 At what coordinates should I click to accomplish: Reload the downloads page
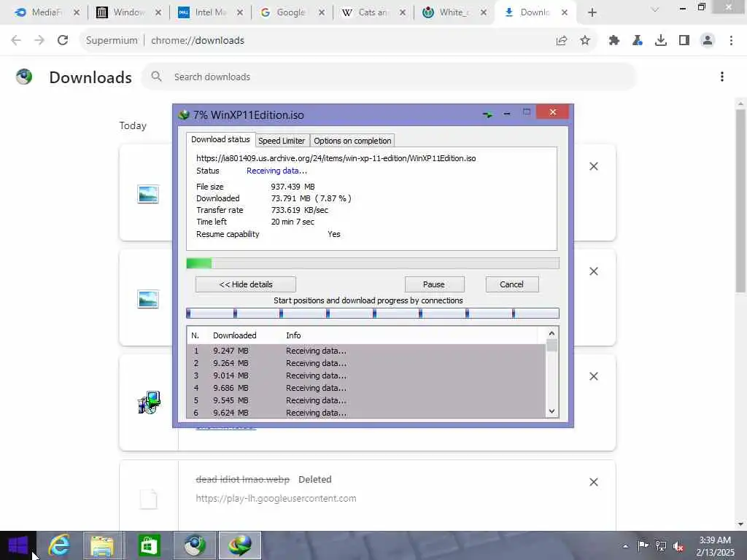pyautogui.click(x=63, y=41)
